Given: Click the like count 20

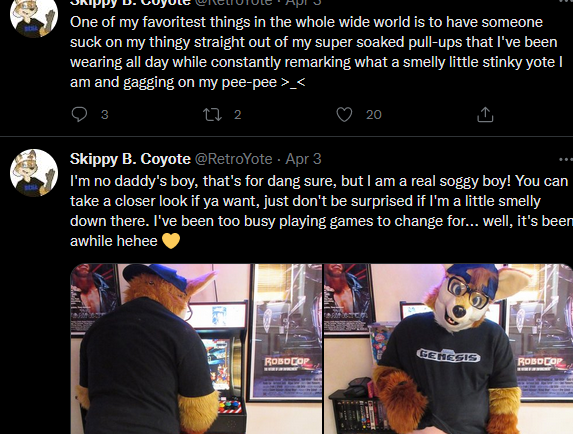Looking at the screenshot, I should [373, 115].
